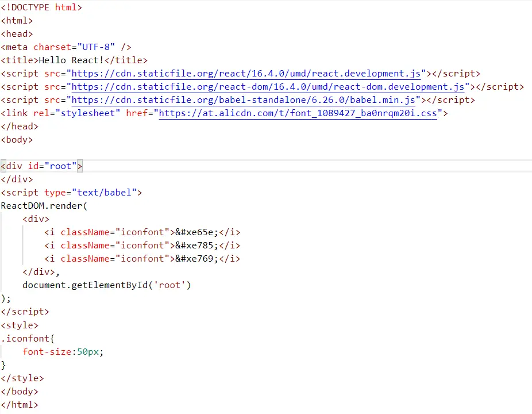The image size is (532, 414).
Task: Click the closing </html> tag
Action: 20,405
